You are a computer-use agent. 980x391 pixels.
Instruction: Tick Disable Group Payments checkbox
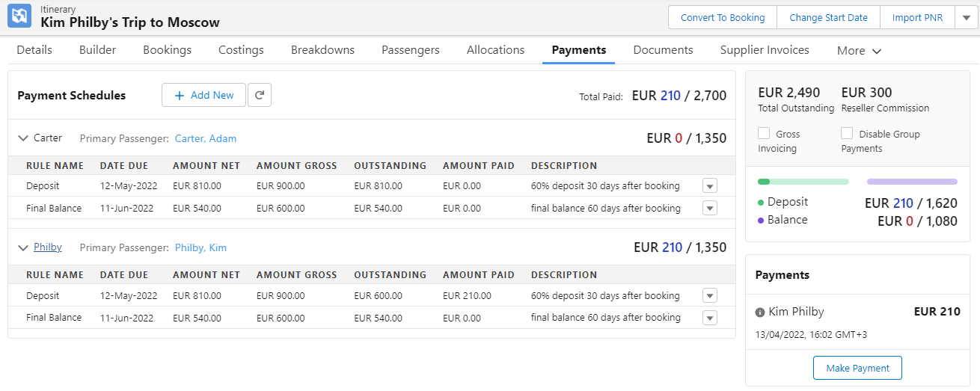click(x=847, y=134)
